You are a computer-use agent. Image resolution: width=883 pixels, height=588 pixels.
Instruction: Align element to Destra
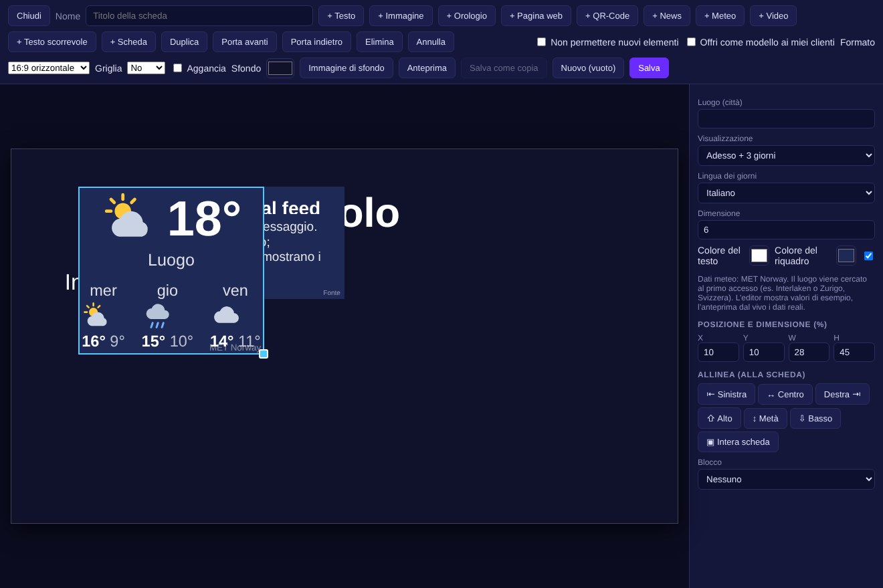pos(842,394)
